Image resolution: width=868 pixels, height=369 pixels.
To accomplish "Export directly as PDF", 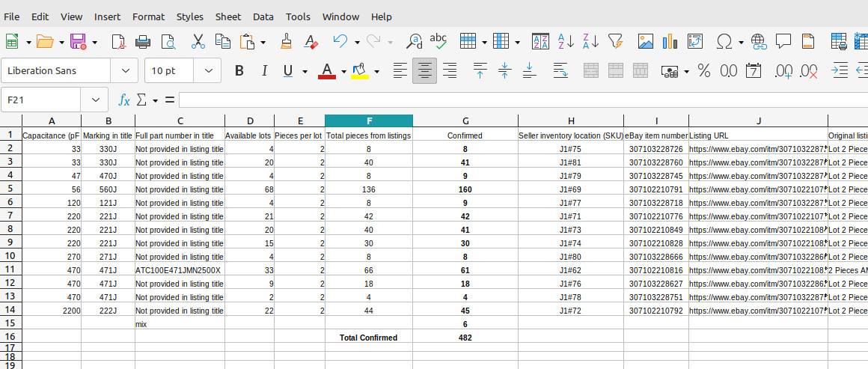I will pos(119,42).
